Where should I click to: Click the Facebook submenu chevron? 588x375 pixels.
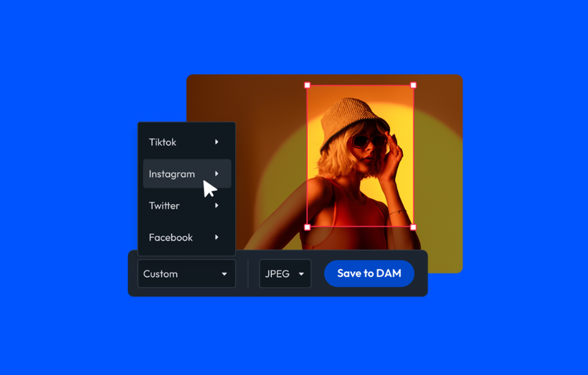217,237
